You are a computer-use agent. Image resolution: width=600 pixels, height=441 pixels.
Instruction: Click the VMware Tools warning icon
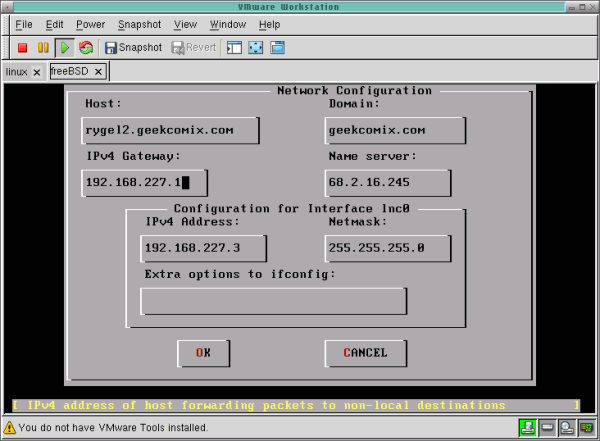(10, 427)
